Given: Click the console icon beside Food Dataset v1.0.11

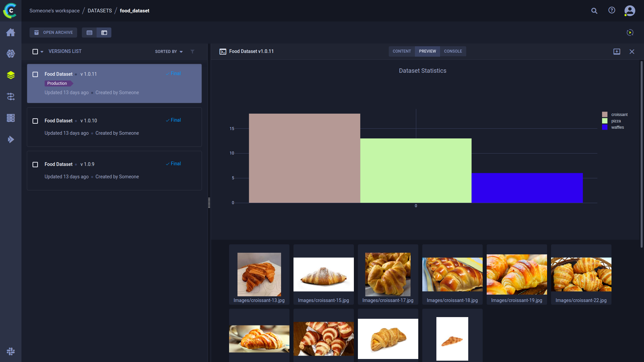Looking at the screenshot, I should tap(223, 52).
